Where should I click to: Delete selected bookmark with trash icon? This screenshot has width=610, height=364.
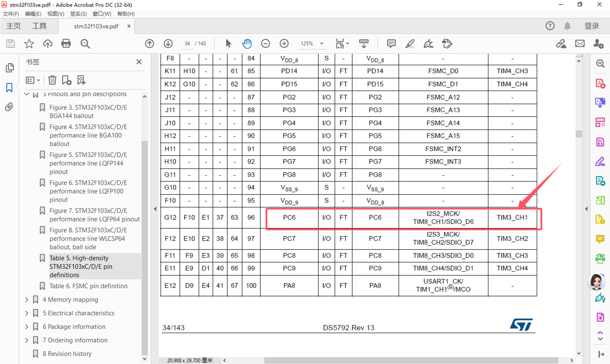pos(52,80)
